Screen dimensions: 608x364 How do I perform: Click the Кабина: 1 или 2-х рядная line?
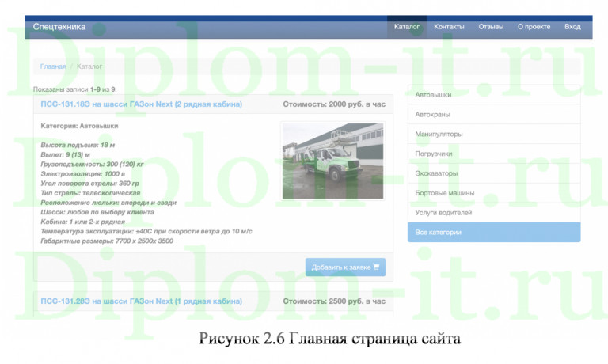(82, 222)
